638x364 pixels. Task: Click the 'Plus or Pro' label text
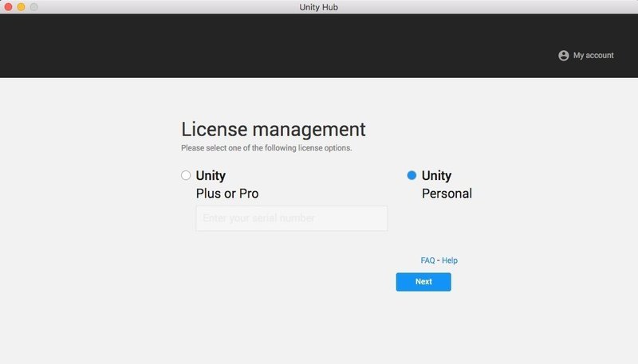tap(227, 194)
